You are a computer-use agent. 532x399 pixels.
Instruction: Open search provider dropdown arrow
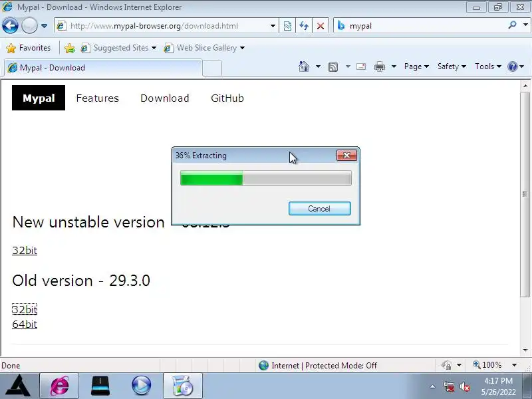point(525,25)
